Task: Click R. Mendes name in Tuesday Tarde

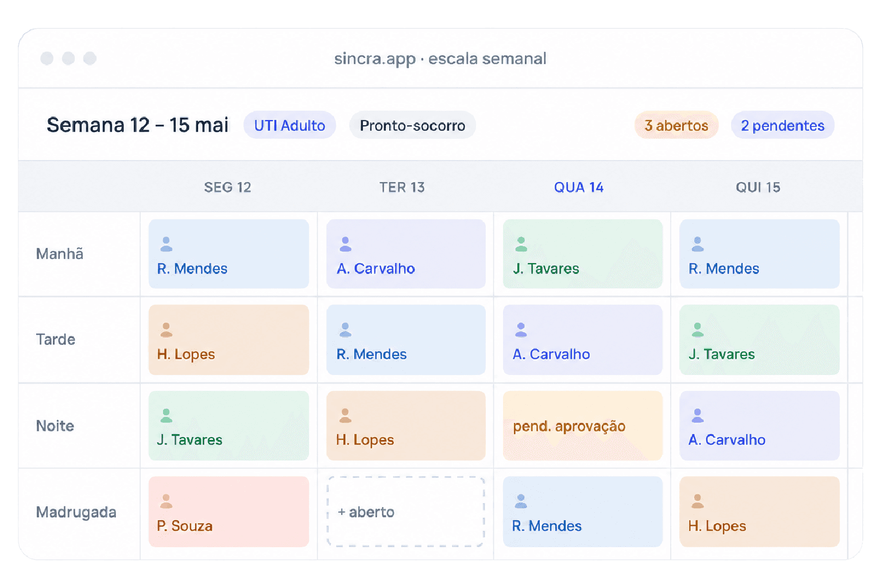Action: [372, 354]
